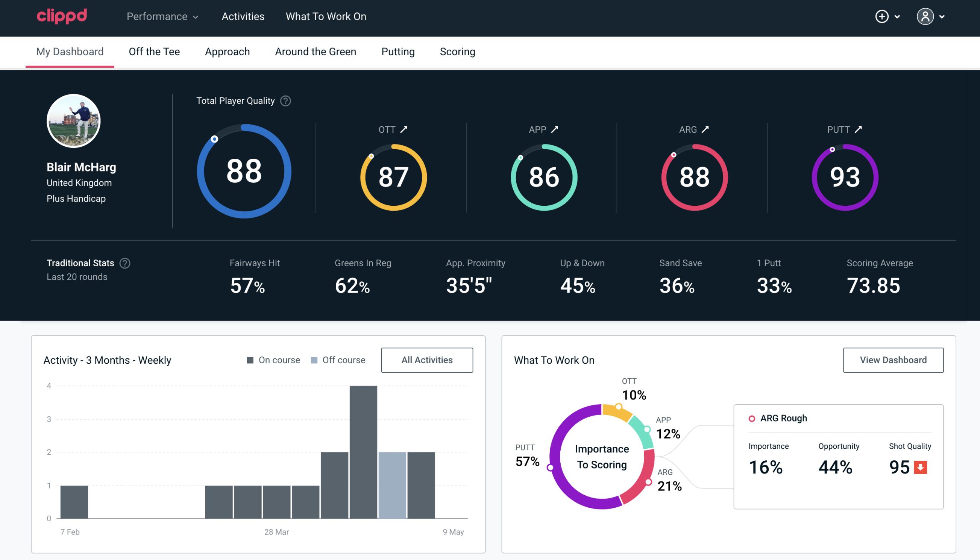Click the Total Player Quality help icon

285,100
